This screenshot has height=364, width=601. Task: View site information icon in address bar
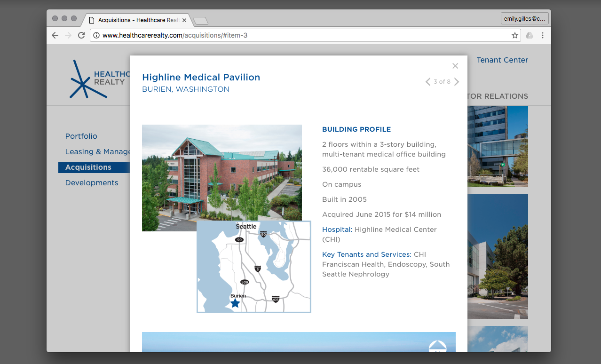click(96, 35)
